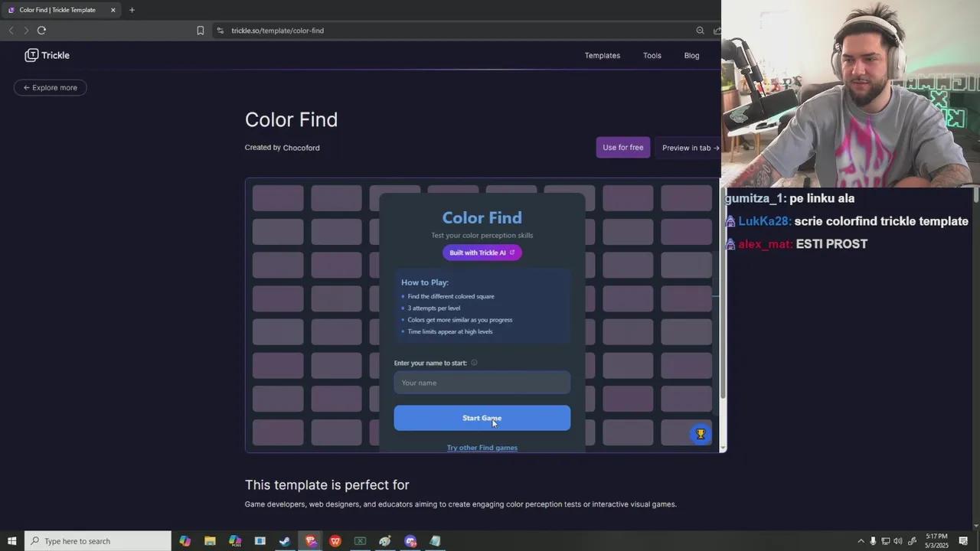980x551 pixels.
Task: Click the Chocoford creator name
Action: coord(302,148)
